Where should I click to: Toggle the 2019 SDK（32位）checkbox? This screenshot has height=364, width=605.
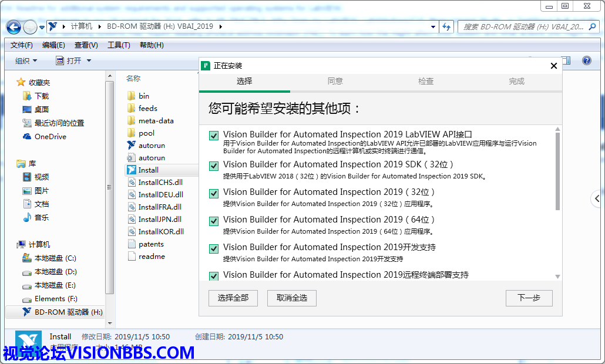click(x=214, y=166)
